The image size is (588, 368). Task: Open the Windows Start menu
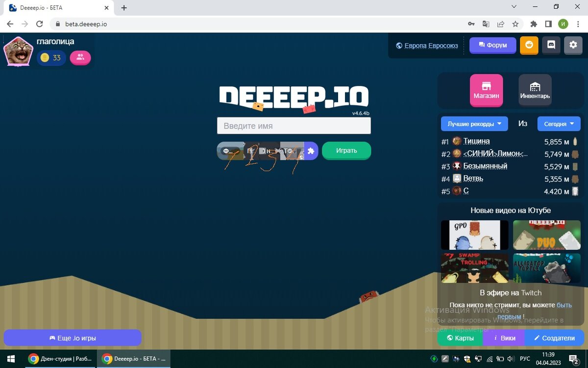(x=11, y=359)
